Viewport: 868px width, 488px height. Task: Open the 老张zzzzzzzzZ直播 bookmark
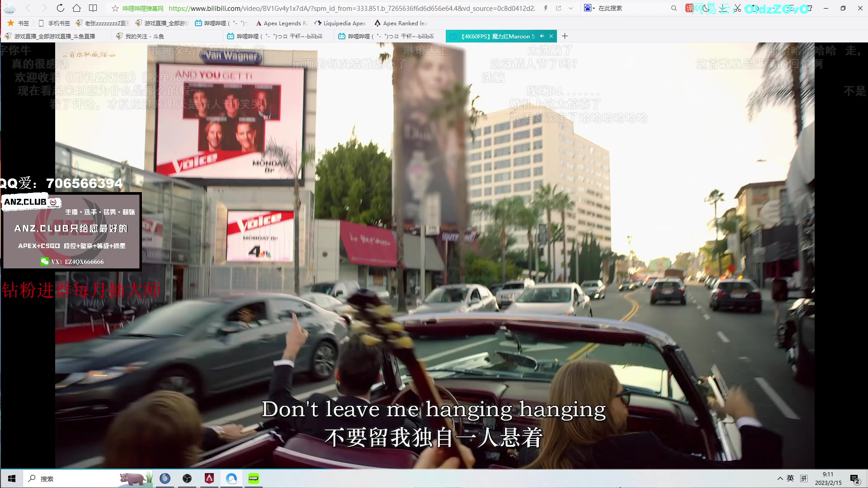click(102, 23)
